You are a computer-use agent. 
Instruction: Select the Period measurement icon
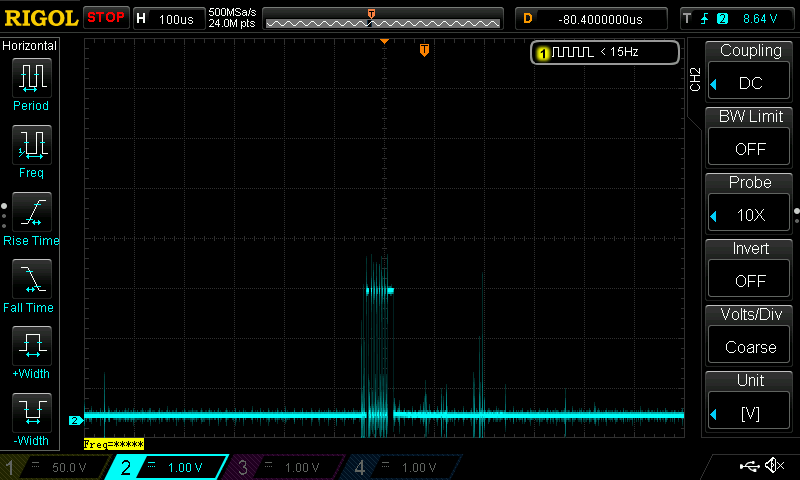click(x=31, y=80)
